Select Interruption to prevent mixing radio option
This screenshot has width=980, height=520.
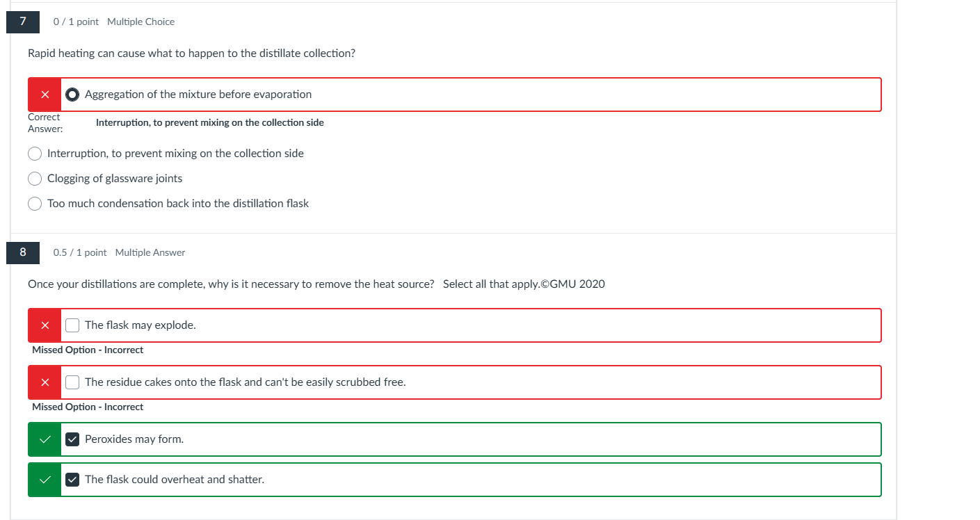(35, 154)
